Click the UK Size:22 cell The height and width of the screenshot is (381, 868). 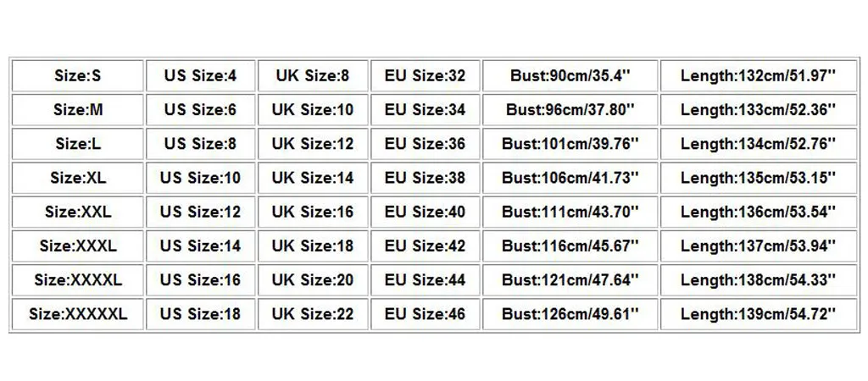[x=313, y=314]
